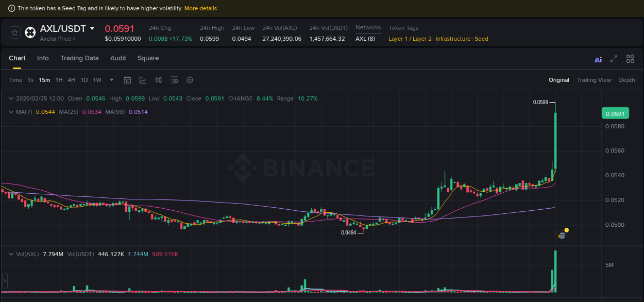Open the technical indicators icon
Viewport: 644px width, 302px height.
(x=158, y=80)
